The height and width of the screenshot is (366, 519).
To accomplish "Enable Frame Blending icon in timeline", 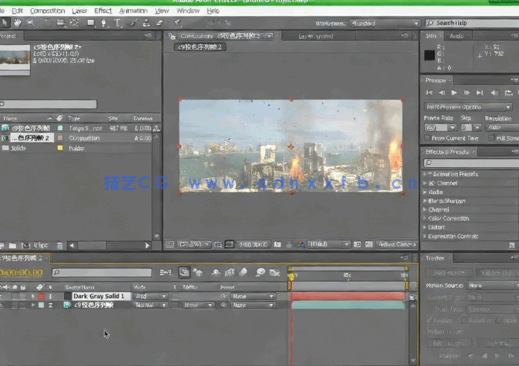I will point(230,273).
